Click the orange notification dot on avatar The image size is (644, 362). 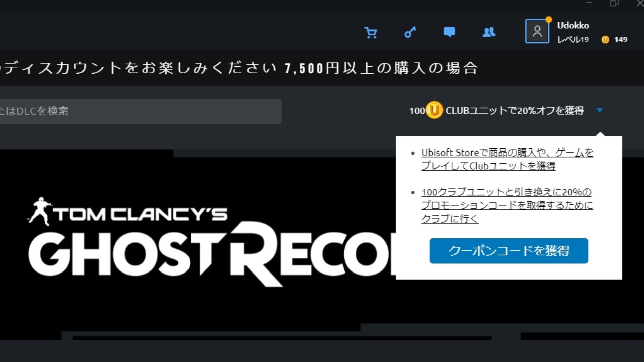[x=549, y=20]
